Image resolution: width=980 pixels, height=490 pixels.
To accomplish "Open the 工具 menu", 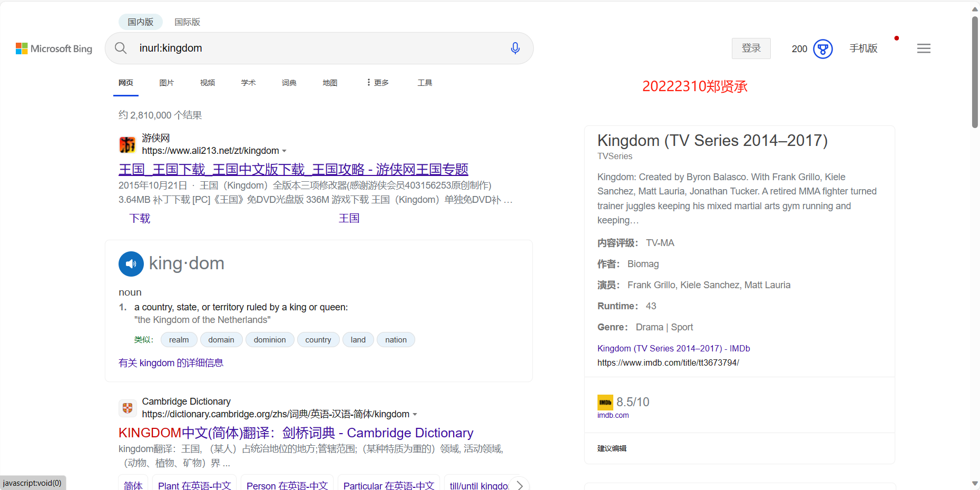I will (x=425, y=83).
